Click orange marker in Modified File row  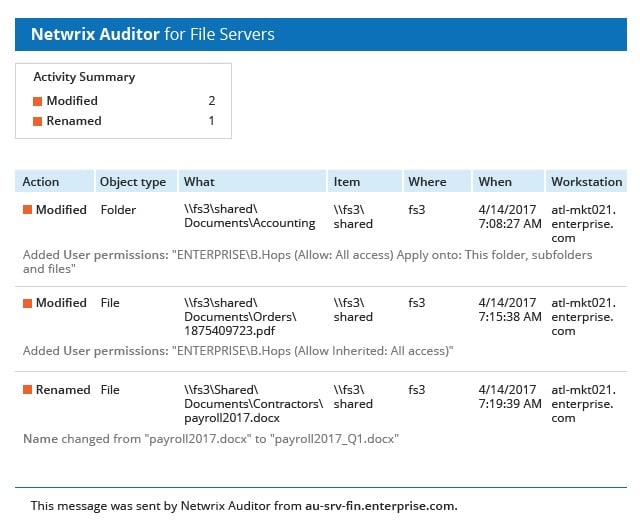click(x=27, y=303)
